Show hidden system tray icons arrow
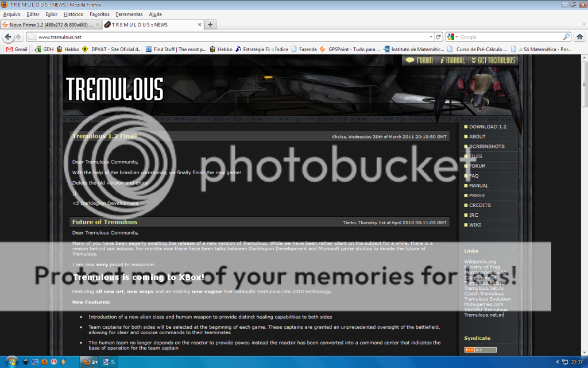Viewport: 588px width, 368px height. click(557, 362)
